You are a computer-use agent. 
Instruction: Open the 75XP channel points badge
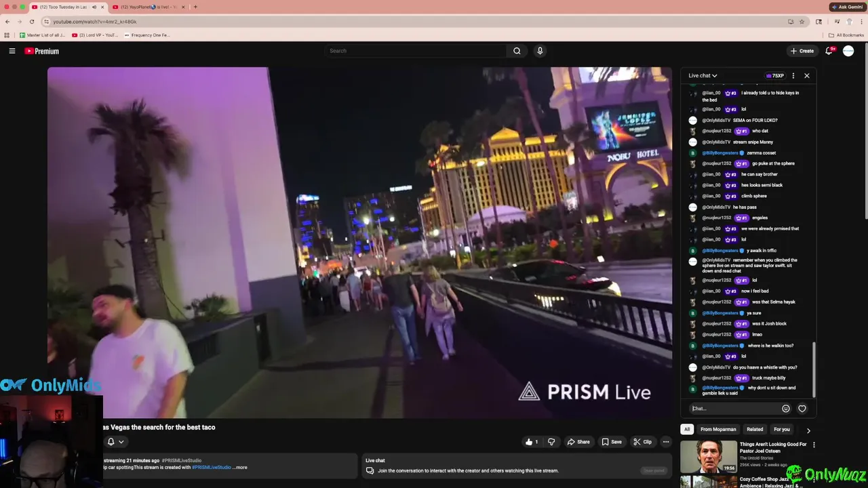[x=774, y=76]
